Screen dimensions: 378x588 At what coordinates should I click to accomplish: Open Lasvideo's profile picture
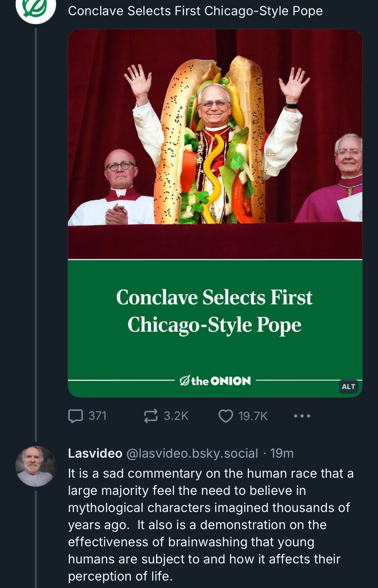pyautogui.click(x=36, y=466)
